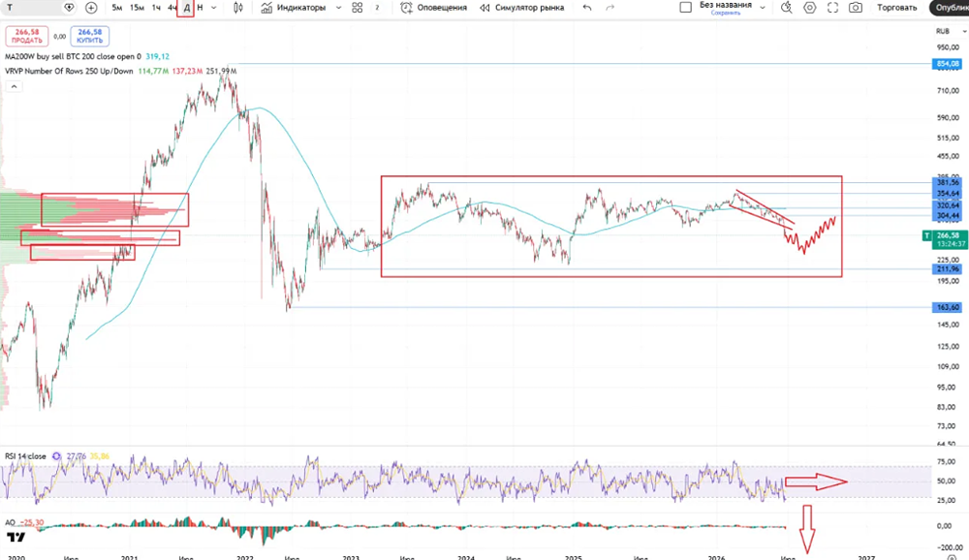The width and height of the screenshot is (969, 560).
Task: Open indicator templates grid icon
Action: pyautogui.click(x=358, y=8)
